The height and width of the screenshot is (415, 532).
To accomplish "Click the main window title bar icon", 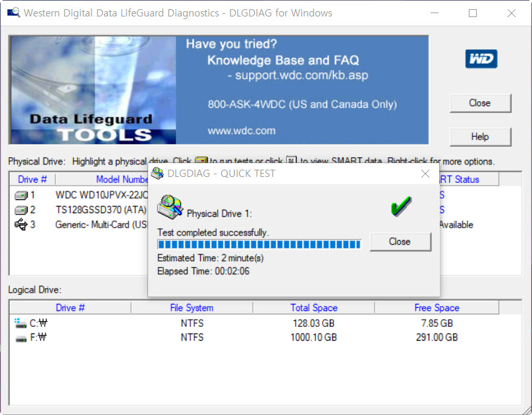I will pos(14,13).
